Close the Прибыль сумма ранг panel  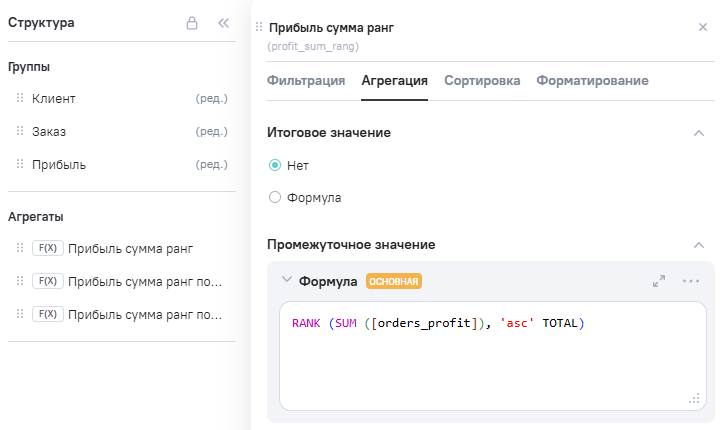[x=703, y=27]
